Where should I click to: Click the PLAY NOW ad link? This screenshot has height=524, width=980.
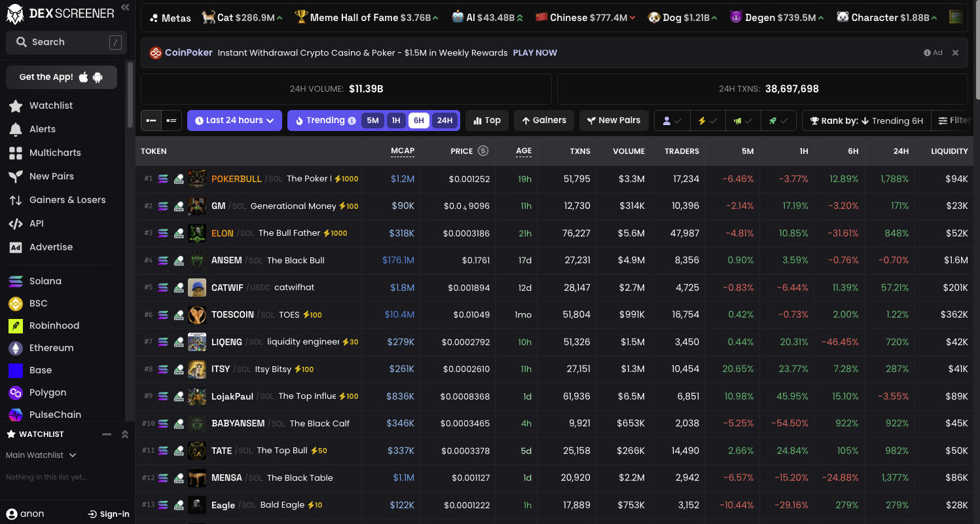535,52
